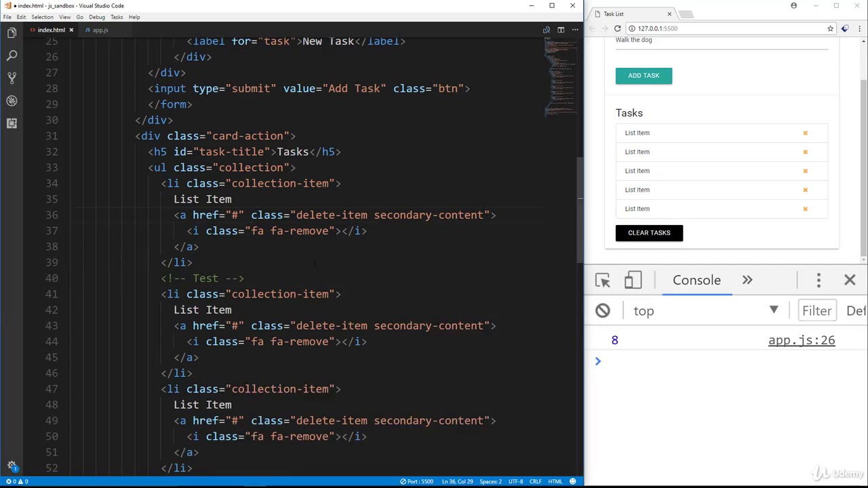This screenshot has width=868, height=488.
Task: Click the errors and warnings status indicator
Action: [x=17, y=481]
